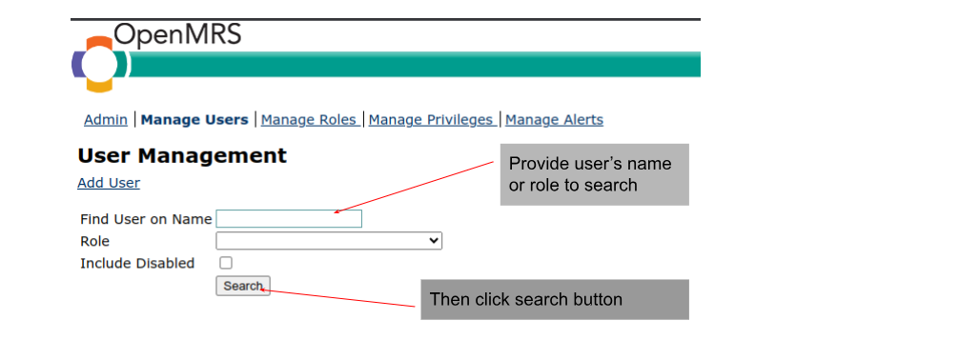Click the OpenMRS title text

click(x=177, y=34)
